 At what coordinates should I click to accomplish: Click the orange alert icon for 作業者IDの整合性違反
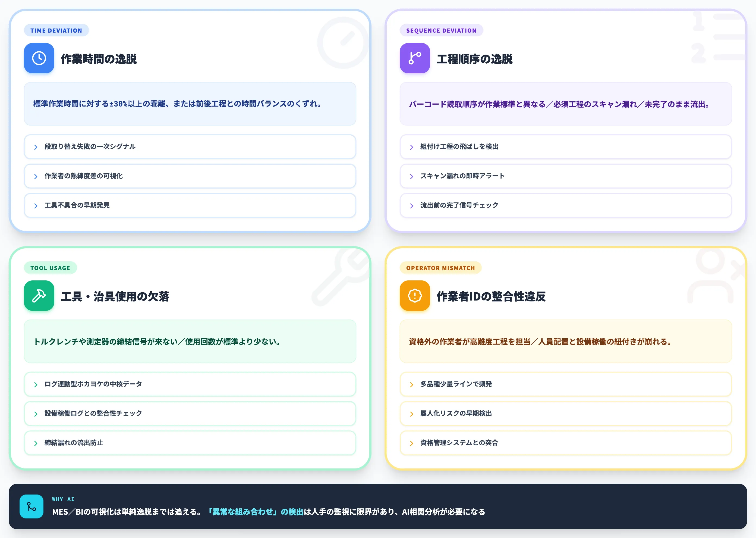(x=414, y=296)
